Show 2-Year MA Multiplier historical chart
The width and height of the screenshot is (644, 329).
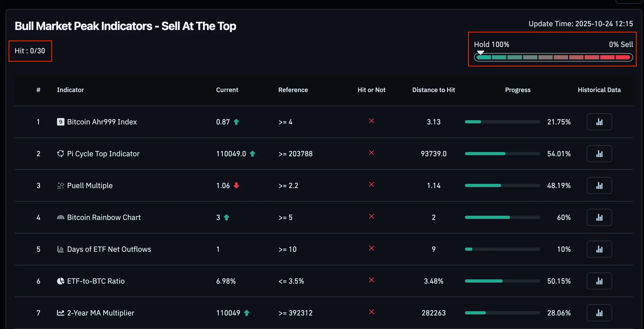pyautogui.click(x=599, y=313)
